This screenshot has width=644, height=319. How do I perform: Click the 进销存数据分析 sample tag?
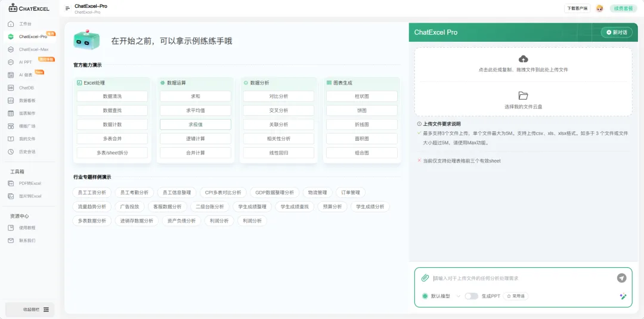tap(137, 221)
